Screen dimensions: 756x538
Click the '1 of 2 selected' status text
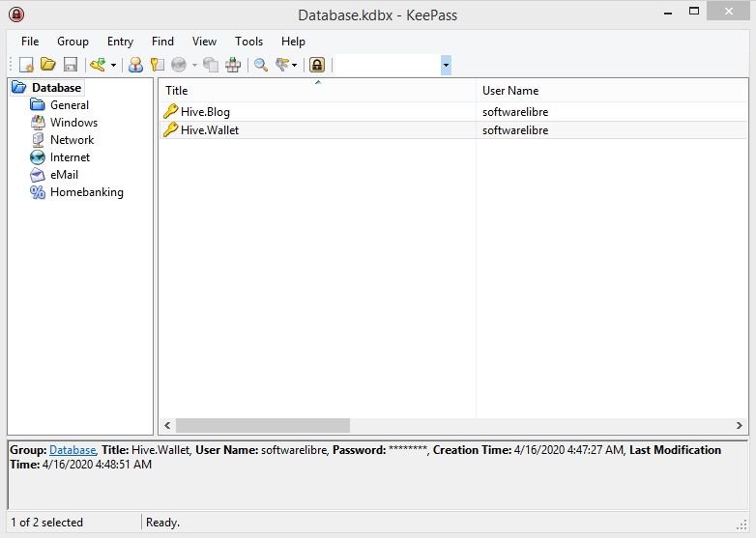[46, 523]
